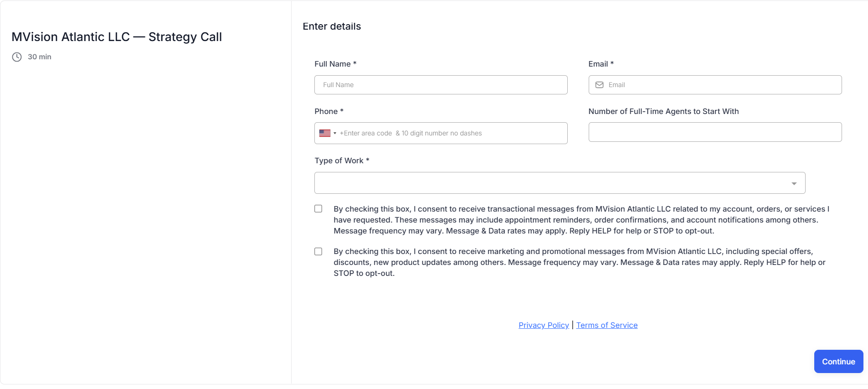Click the 'Phone *' label
The width and height of the screenshot is (868, 389).
point(329,111)
